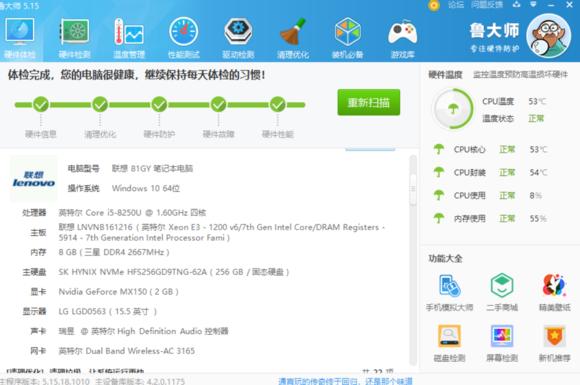Open 驱动检测 driver detection icon
Screen dimensions: 580x385
(x=238, y=38)
